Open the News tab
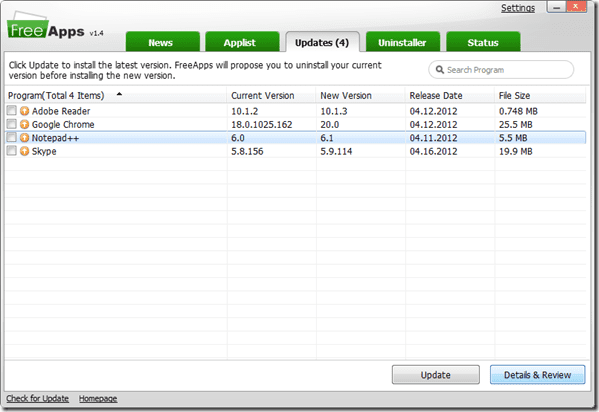 [163, 42]
